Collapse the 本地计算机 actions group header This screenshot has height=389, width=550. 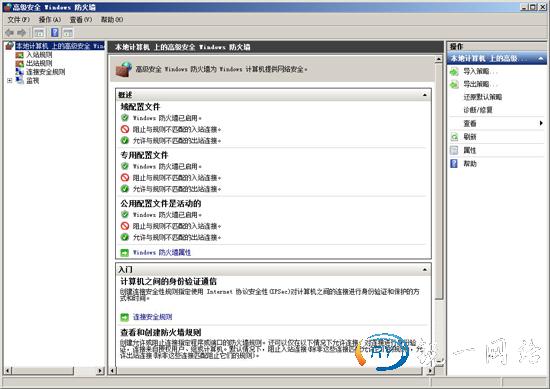pos(541,59)
